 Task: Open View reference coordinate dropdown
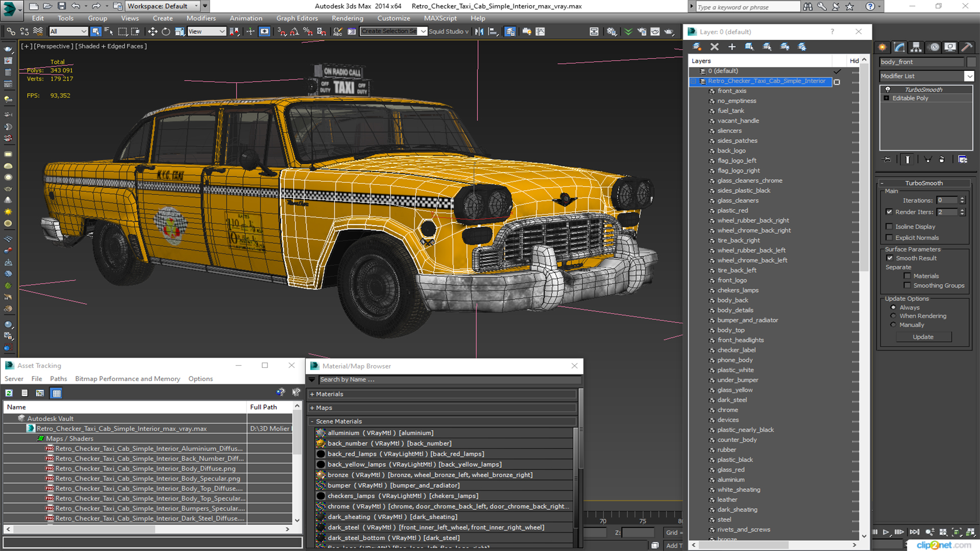pos(207,32)
